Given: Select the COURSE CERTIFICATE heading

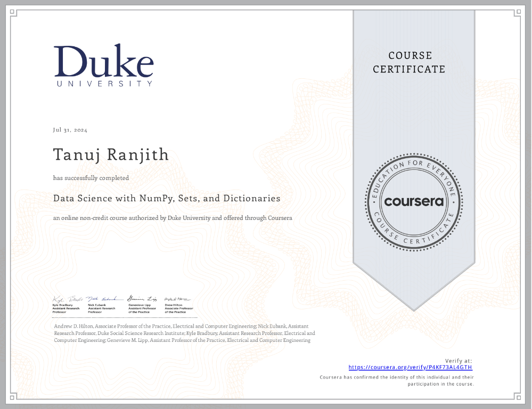Looking at the screenshot, I should click(409, 62).
